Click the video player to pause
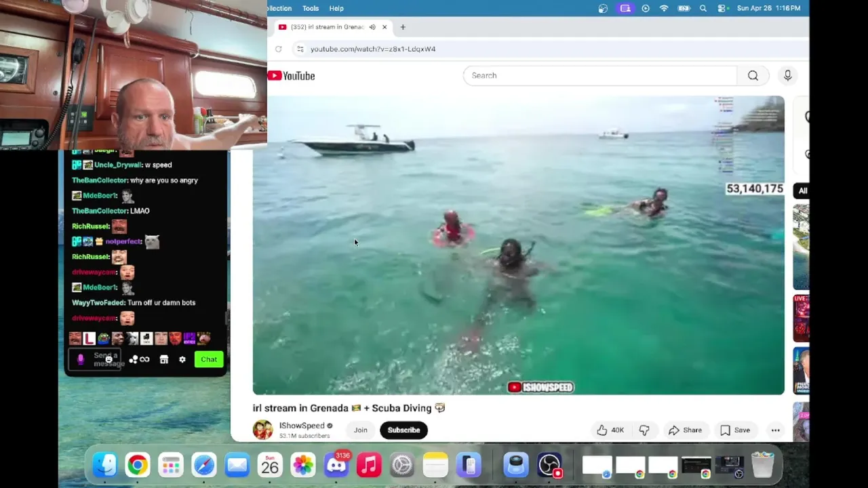868x488 pixels. coord(519,245)
